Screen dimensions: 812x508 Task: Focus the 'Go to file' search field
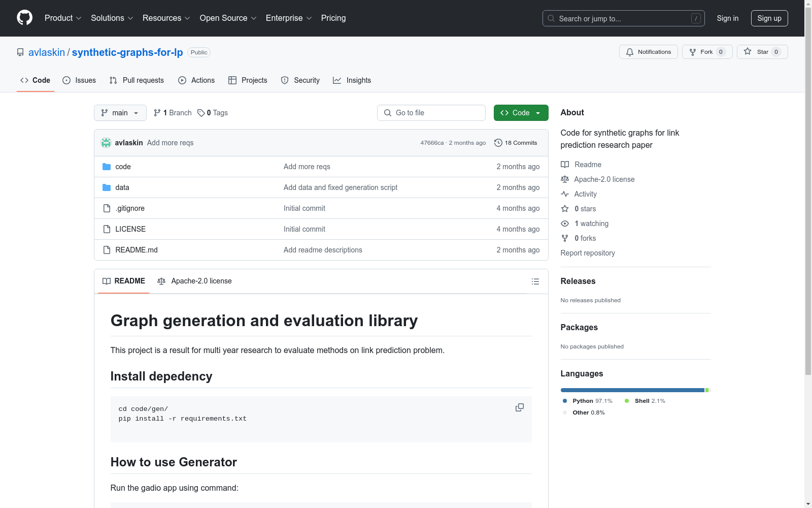click(431, 113)
